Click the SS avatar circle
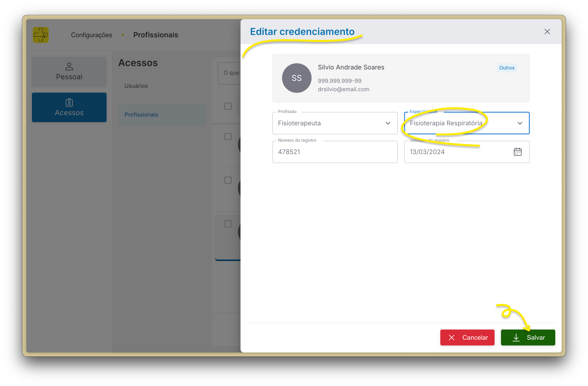Screen dimensions: 588x386 (297, 78)
